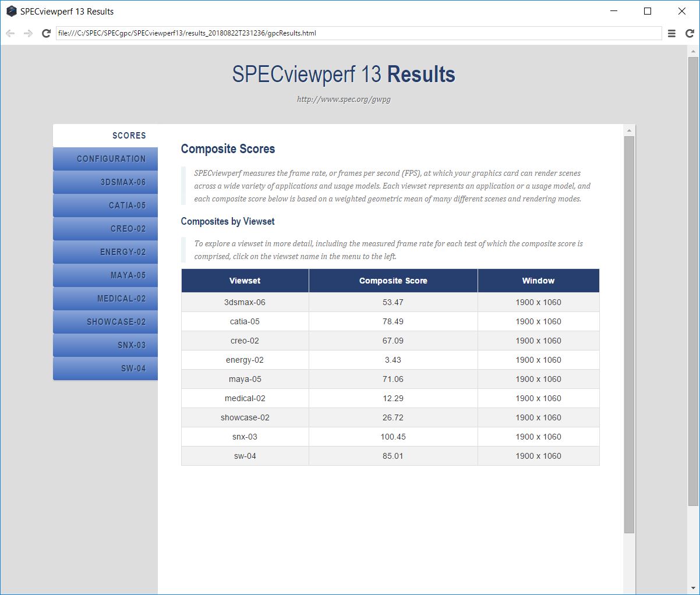The image size is (700, 595).
Task: Click the reload icon beside address bar
Action: (x=47, y=34)
